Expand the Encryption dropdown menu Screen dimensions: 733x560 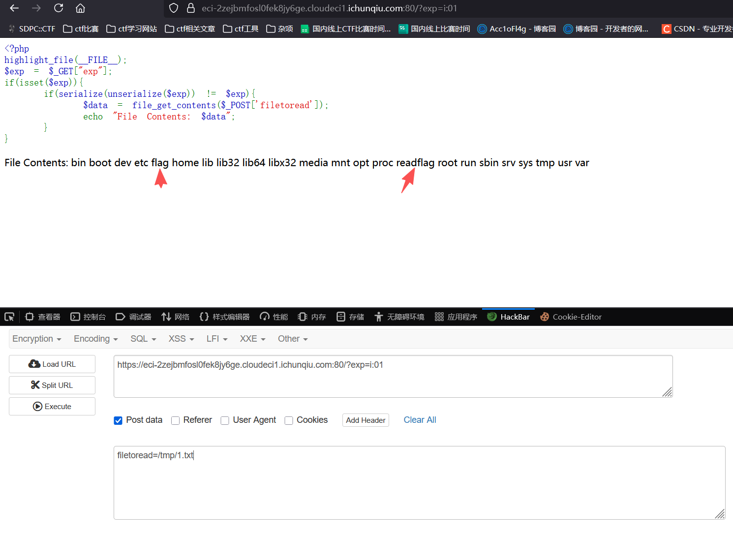pyautogui.click(x=37, y=339)
